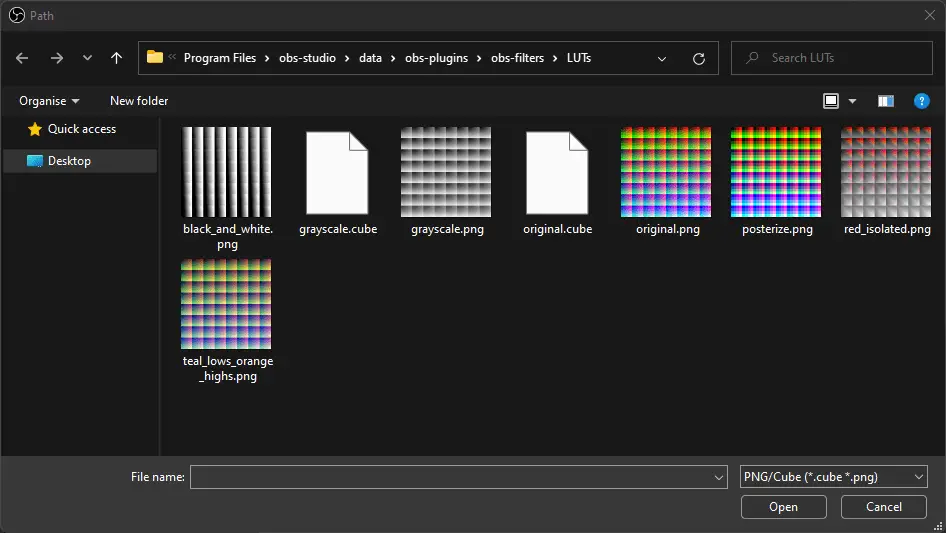Viewport: 946px width, 533px height.
Task: Click the File name input field
Action: click(459, 477)
